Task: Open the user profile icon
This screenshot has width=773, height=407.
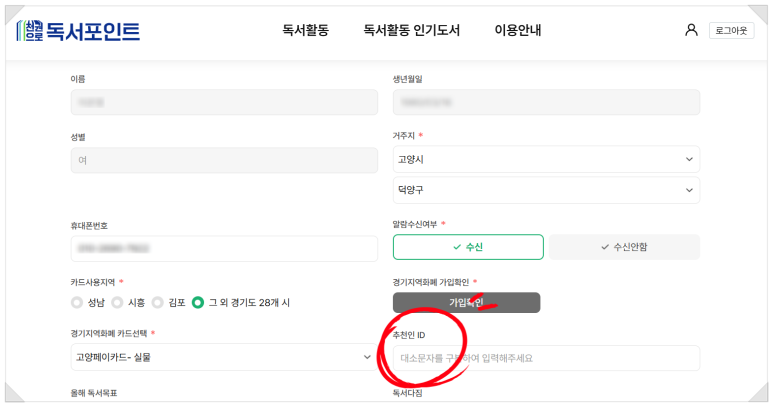Action: 691,30
